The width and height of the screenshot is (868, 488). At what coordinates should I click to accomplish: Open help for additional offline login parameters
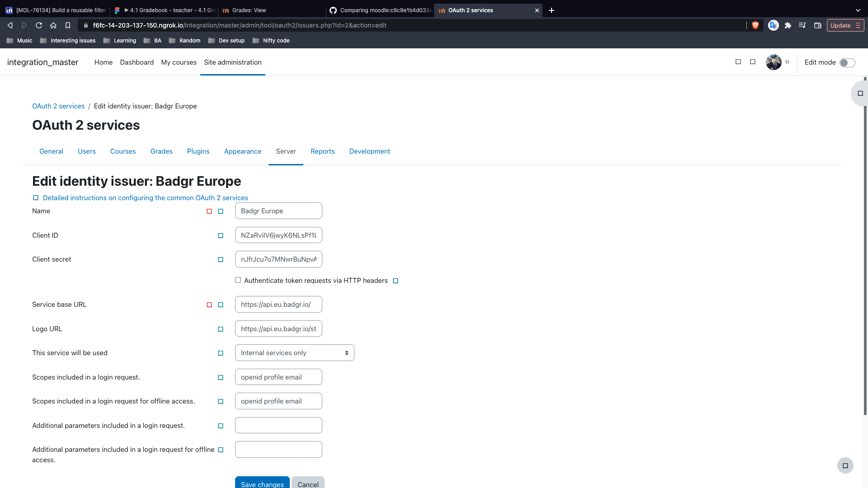click(221, 450)
